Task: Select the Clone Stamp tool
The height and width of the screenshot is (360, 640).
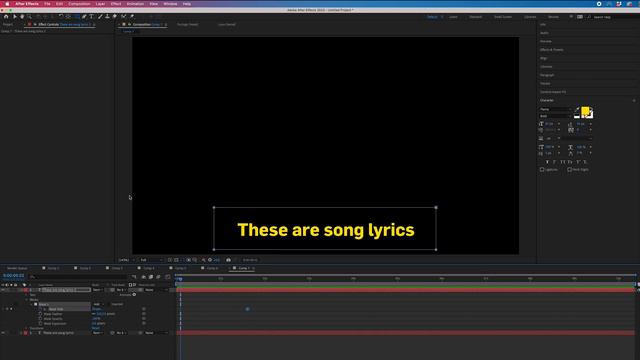Action: (x=107, y=17)
